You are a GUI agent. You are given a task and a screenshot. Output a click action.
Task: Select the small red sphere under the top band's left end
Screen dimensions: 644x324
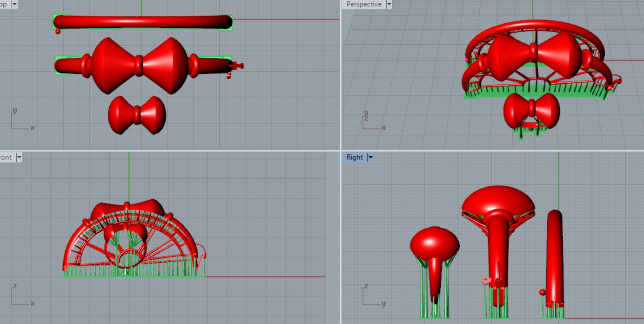point(58,31)
